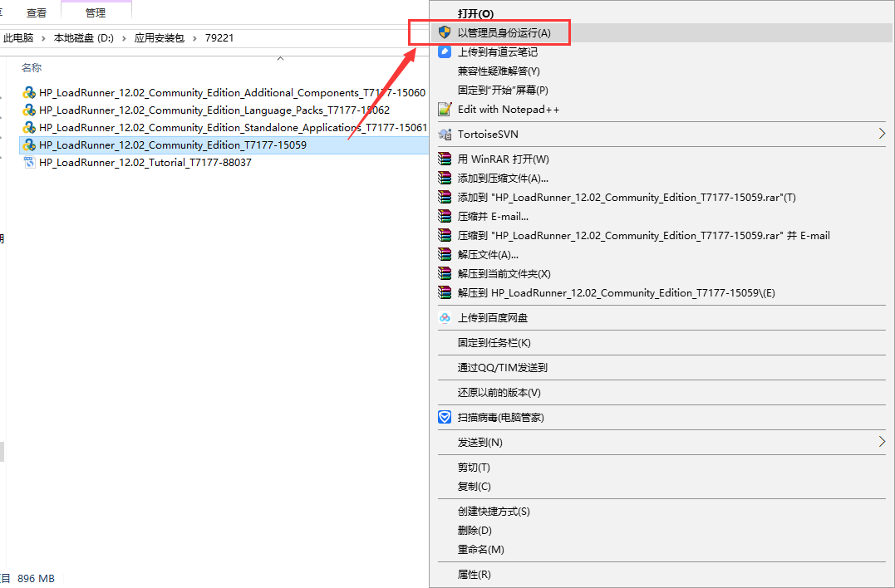Click the shield icon beside 扫描病毒(电脑管家)
This screenshot has width=895, height=588.
[x=445, y=418]
